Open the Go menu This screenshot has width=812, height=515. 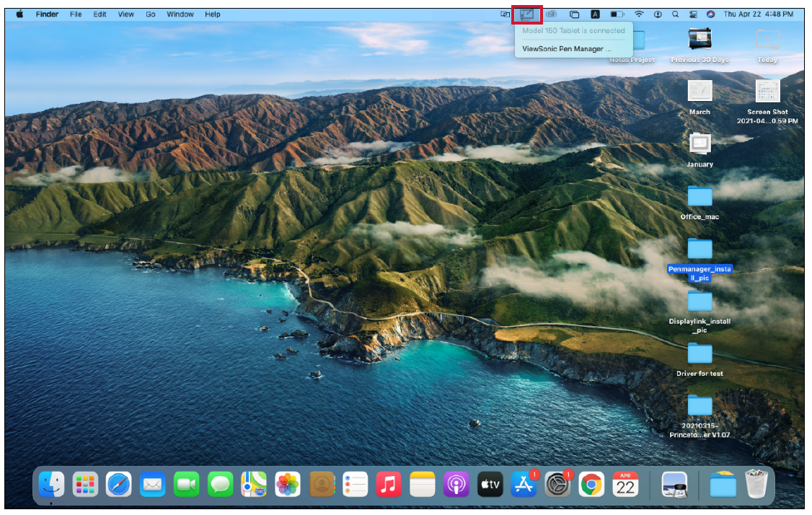(x=151, y=14)
